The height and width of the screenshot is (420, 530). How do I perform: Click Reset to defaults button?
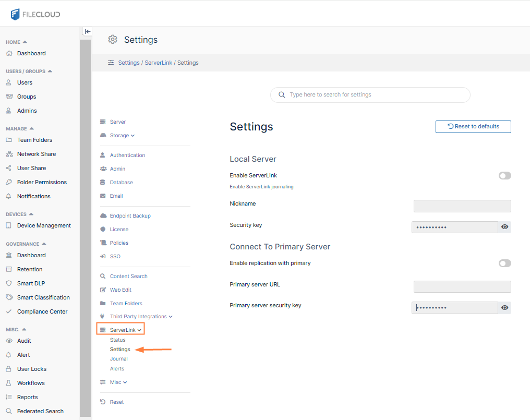[x=473, y=127]
